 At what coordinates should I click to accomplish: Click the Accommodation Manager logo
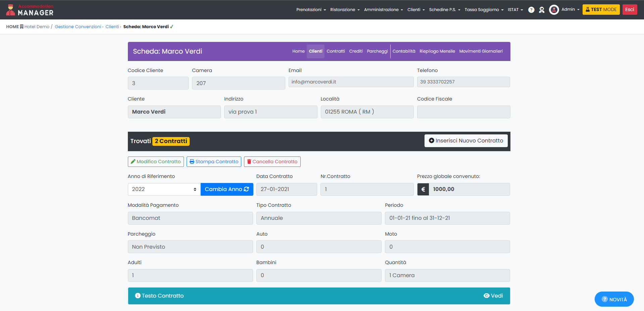[x=30, y=10]
